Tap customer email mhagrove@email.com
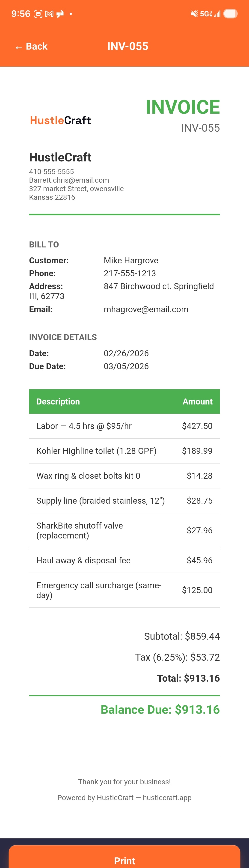Viewport: 249px width, 868px height. (x=146, y=309)
